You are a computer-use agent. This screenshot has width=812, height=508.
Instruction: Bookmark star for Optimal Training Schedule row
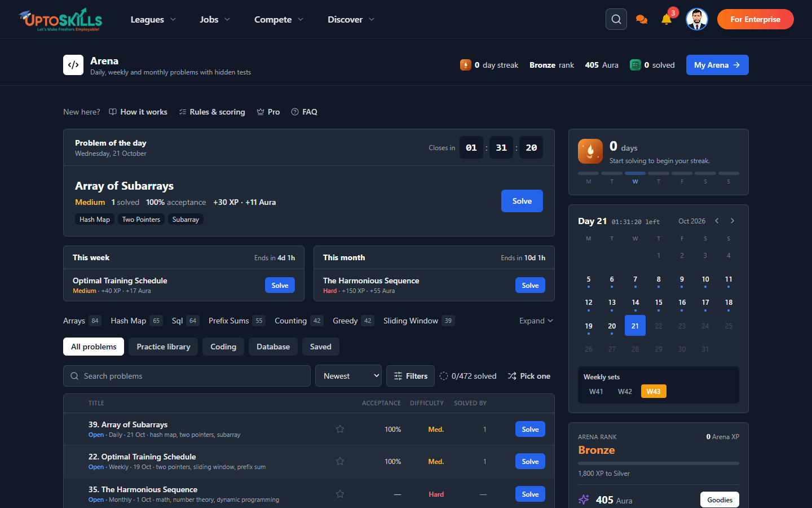(340, 461)
